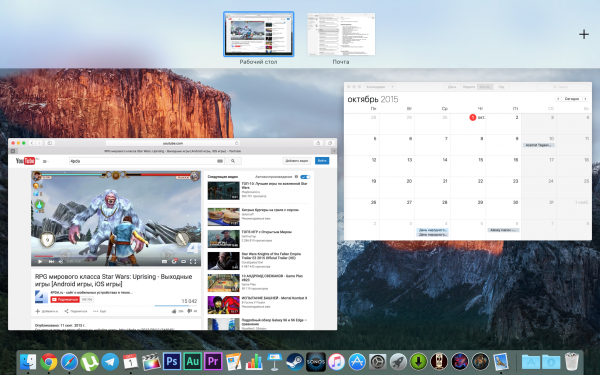600x375 pixels.
Task: Open the App Store Dock icon
Action: coord(357,362)
